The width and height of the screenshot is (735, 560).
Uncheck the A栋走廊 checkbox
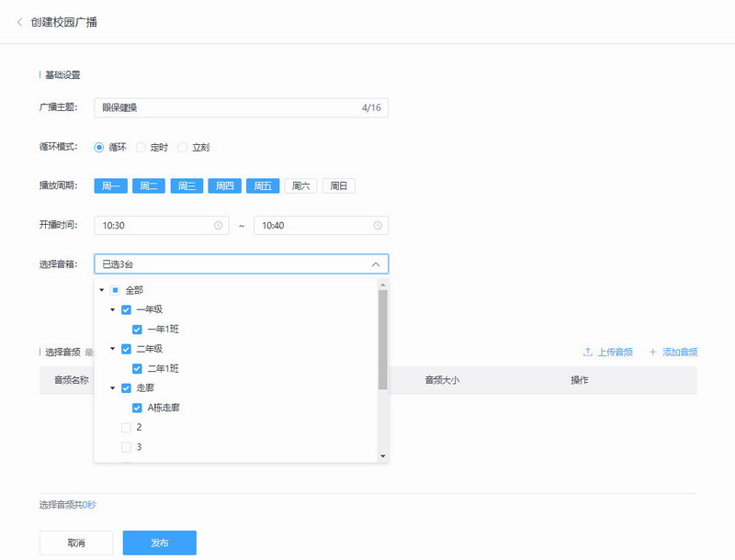click(x=137, y=408)
